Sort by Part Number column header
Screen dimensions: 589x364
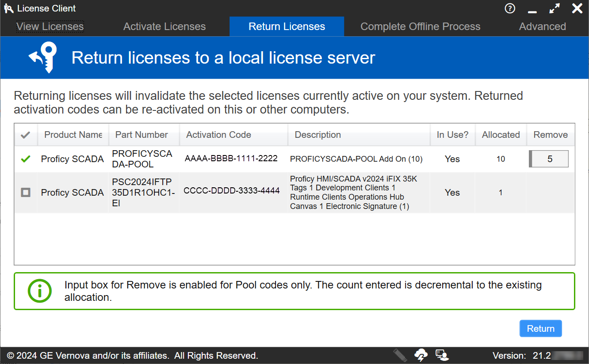click(x=144, y=135)
